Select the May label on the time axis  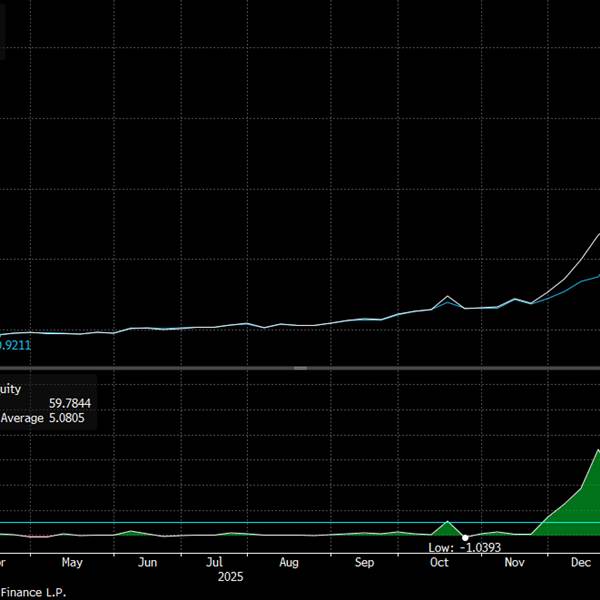tap(72, 563)
